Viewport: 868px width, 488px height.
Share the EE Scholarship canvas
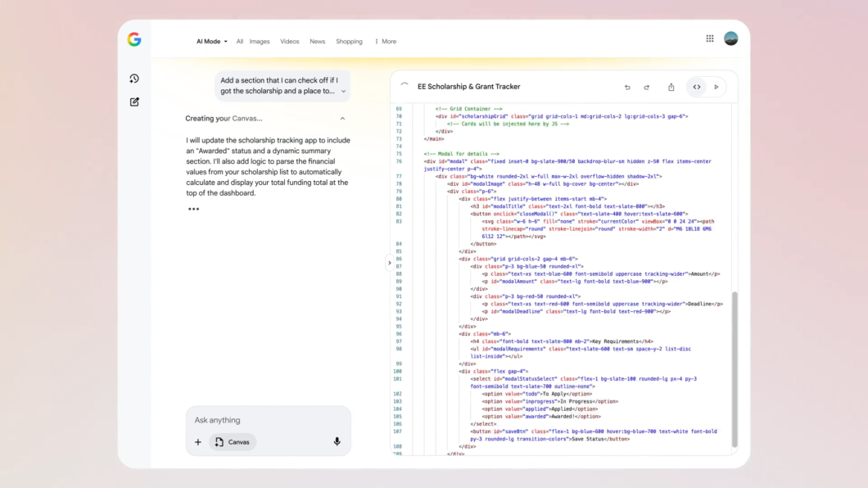pyautogui.click(x=671, y=87)
